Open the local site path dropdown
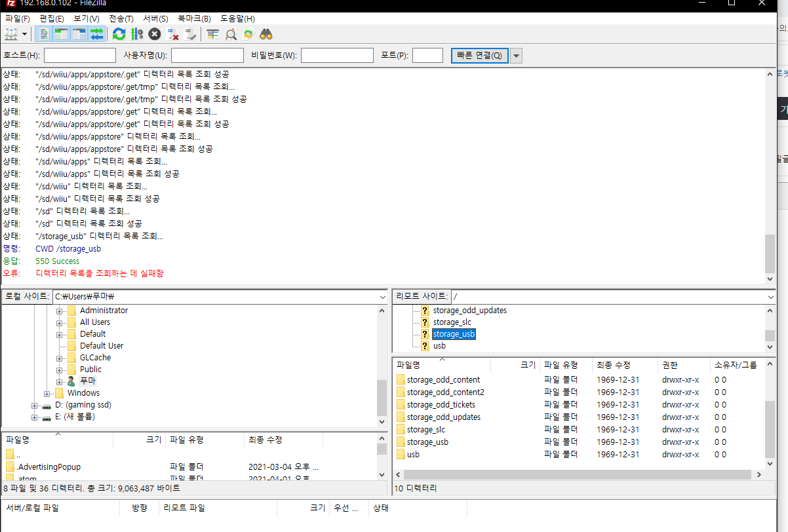This screenshot has height=532, width=788. click(x=382, y=297)
